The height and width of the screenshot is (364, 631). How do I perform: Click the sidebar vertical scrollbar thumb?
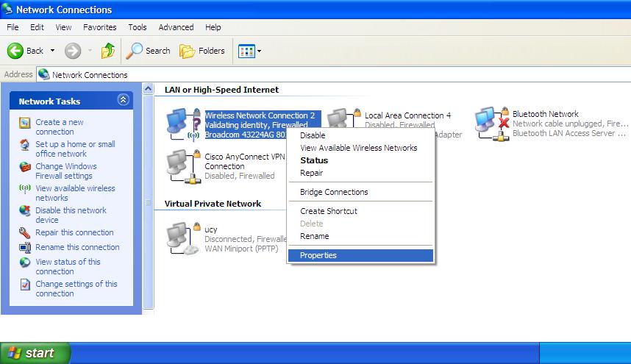pos(148,201)
